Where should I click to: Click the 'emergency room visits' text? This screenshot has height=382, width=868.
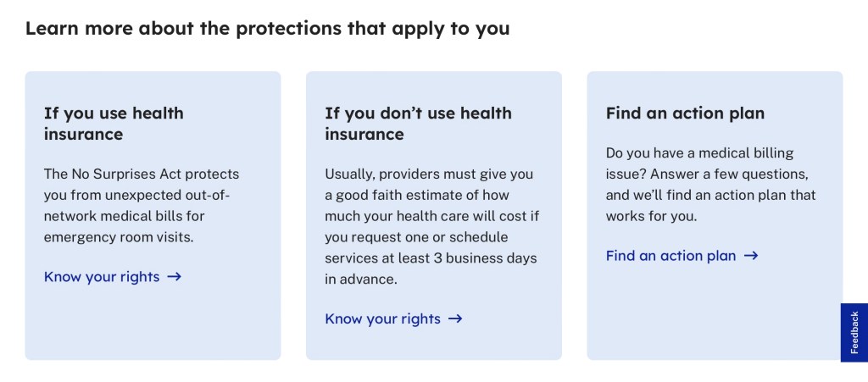pyautogui.click(x=119, y=237)
